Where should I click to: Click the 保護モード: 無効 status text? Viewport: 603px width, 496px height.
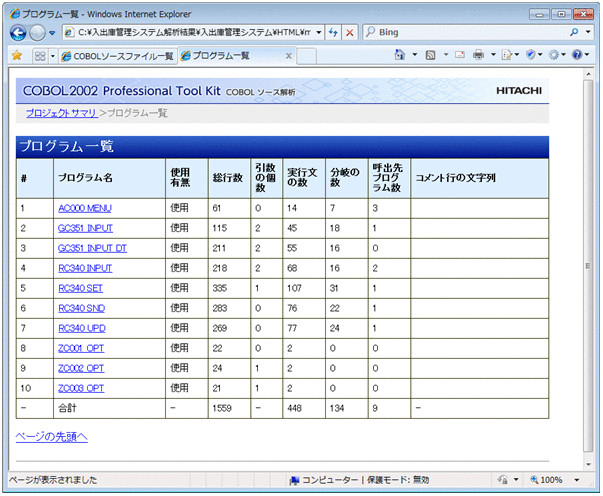coord(398,480)
